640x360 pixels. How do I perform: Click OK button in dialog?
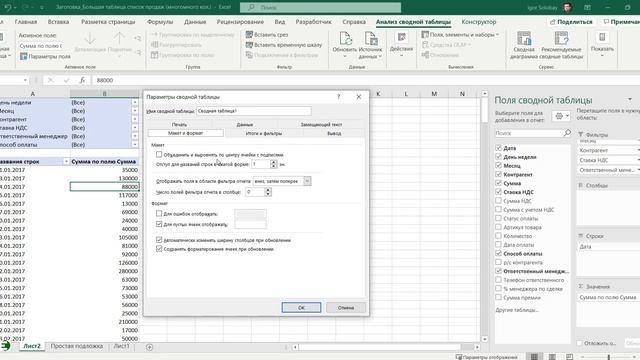pyautogui.click(x=301, y=307)
